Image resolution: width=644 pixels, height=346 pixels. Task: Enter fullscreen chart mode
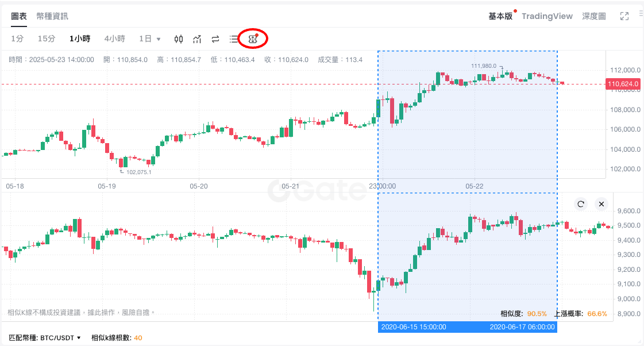[x=624, y=16]
